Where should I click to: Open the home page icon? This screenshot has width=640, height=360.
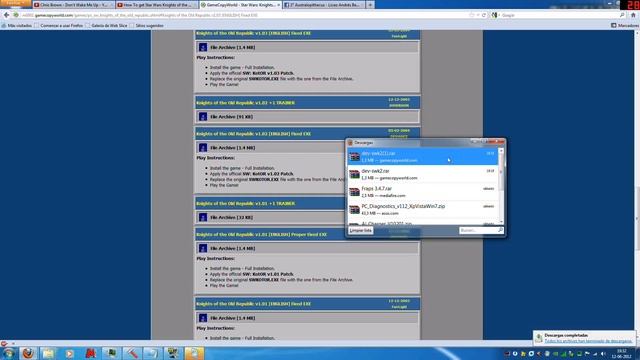click(633, 15)
